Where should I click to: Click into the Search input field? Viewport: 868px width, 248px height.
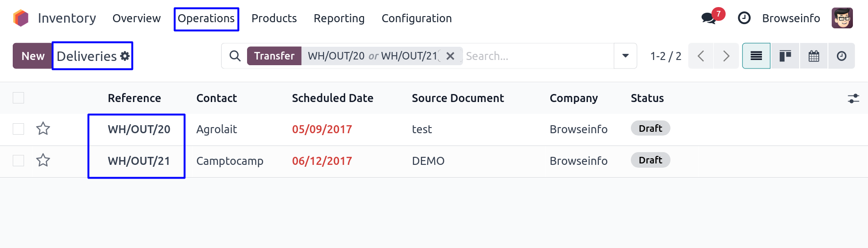click(x=537, y=56)
